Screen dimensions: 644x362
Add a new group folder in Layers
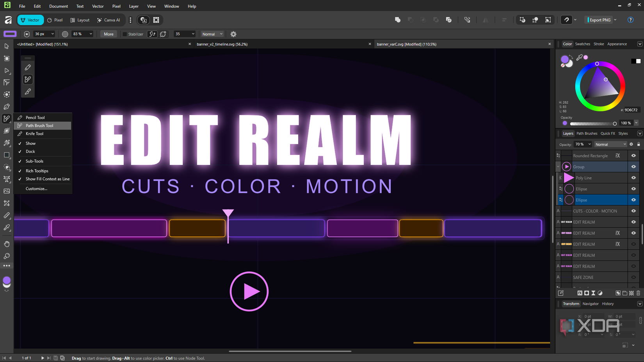pos(624,293)
